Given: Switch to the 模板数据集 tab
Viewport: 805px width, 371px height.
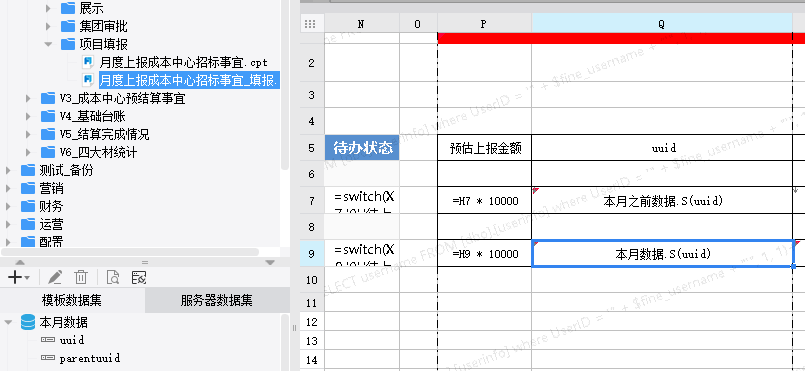Looking at the screenshot, I should (72, 300).
